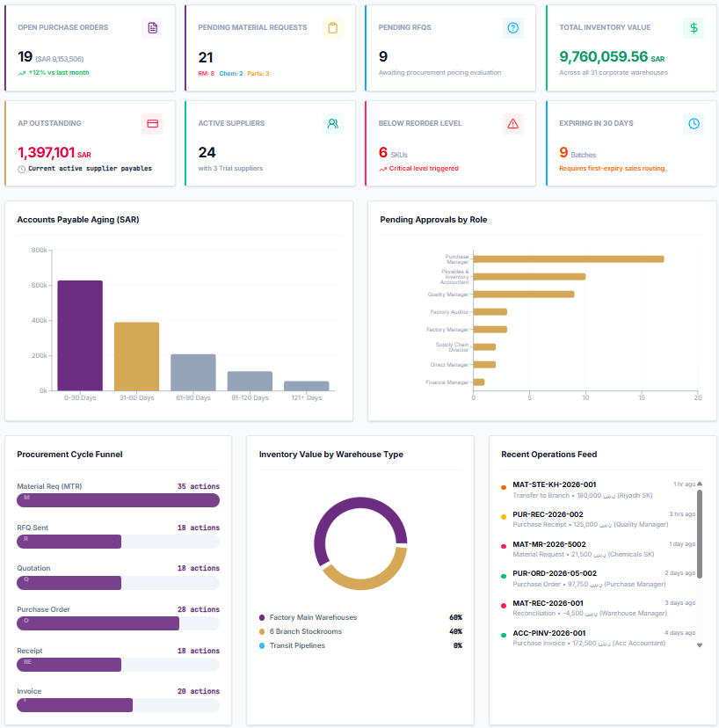Click the 9,760,059.56 SAR inventory value
719x728 pixels.
(612, 56)
